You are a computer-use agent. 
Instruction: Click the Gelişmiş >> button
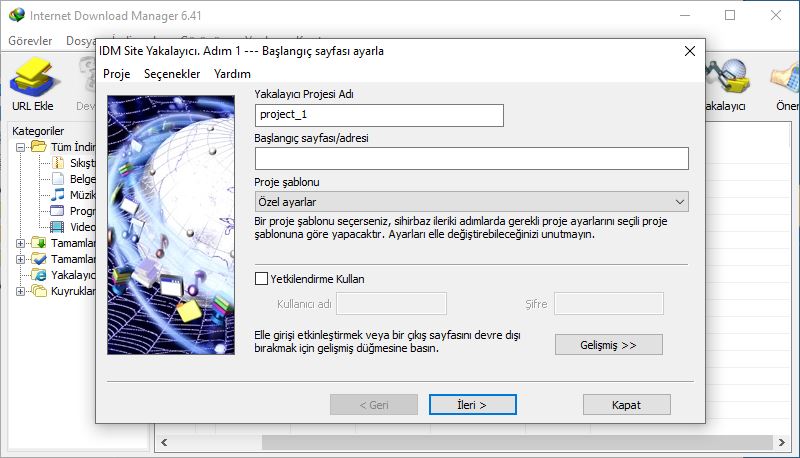click(609, 345)
